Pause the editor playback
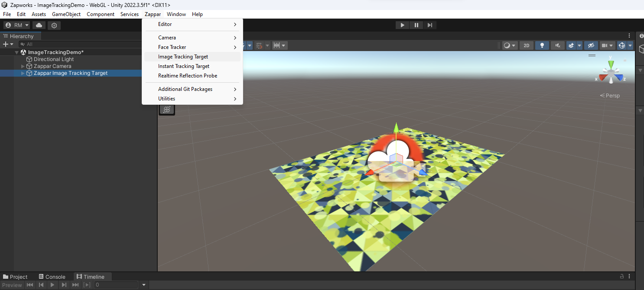The image size is (644, 290). pyautogui.click(x=416, y=25)
